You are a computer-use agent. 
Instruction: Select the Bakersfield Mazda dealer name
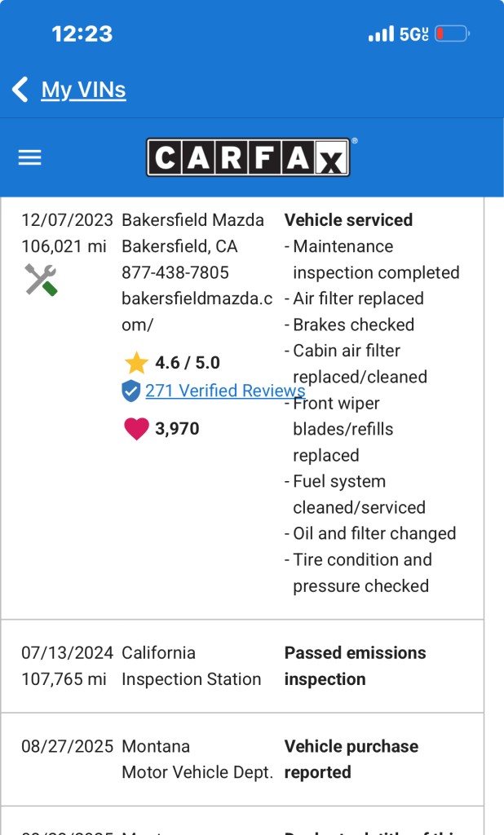pos(192,220)
